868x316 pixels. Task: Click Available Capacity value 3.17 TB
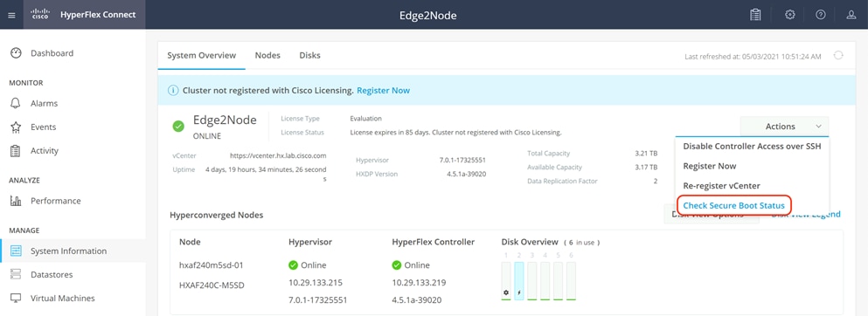click(x=647, y=167)
